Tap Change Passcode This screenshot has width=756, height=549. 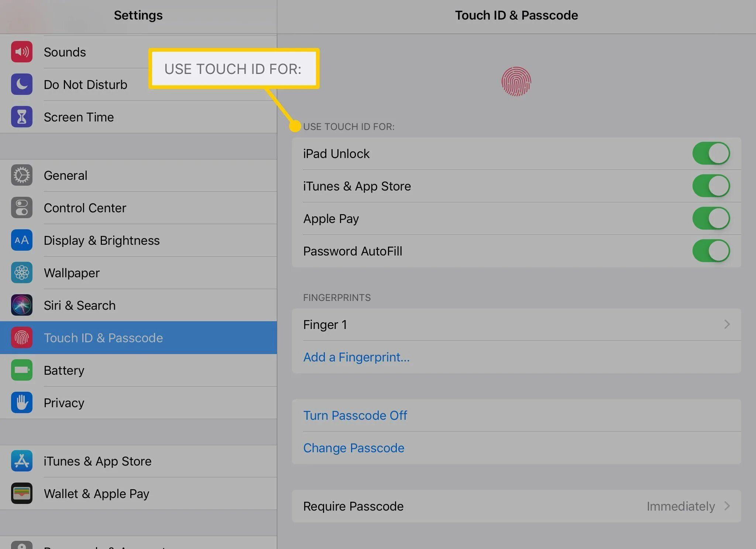(x=354, y=448)
